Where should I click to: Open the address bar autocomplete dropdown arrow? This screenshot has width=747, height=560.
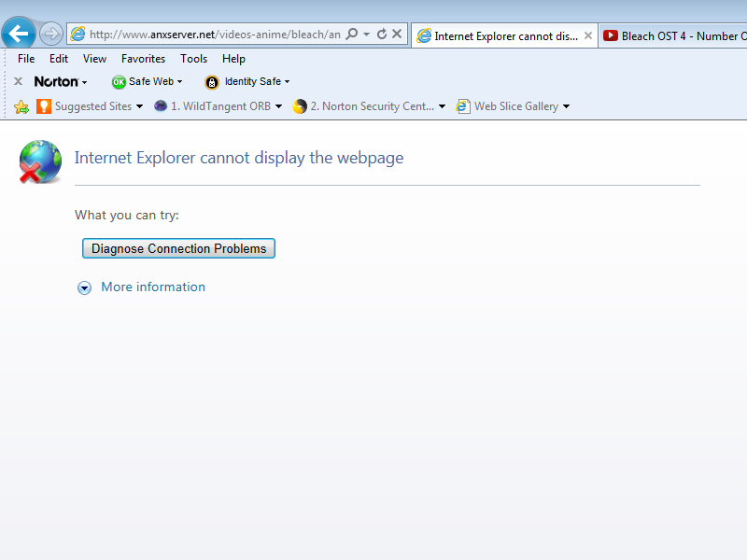click(x=367, y=35)
